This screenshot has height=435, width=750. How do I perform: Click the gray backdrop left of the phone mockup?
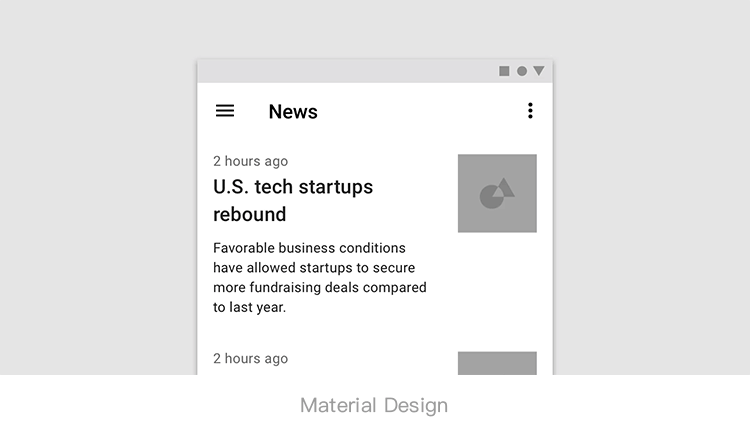pyautogui.click(x=100, y=200)
